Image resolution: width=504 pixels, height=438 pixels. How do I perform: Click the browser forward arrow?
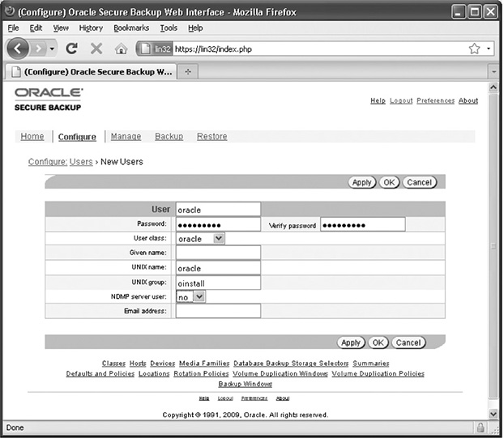click(x=39, y=49)
